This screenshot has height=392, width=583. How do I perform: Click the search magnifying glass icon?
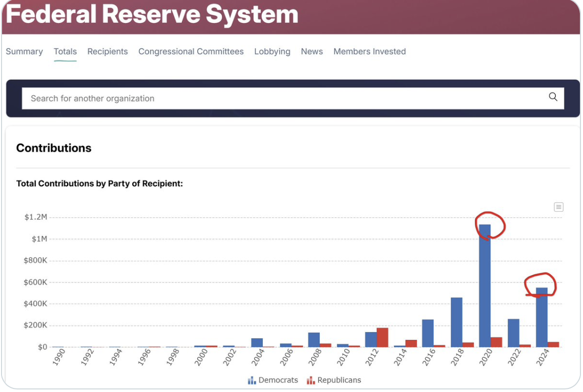coord(553,97)
